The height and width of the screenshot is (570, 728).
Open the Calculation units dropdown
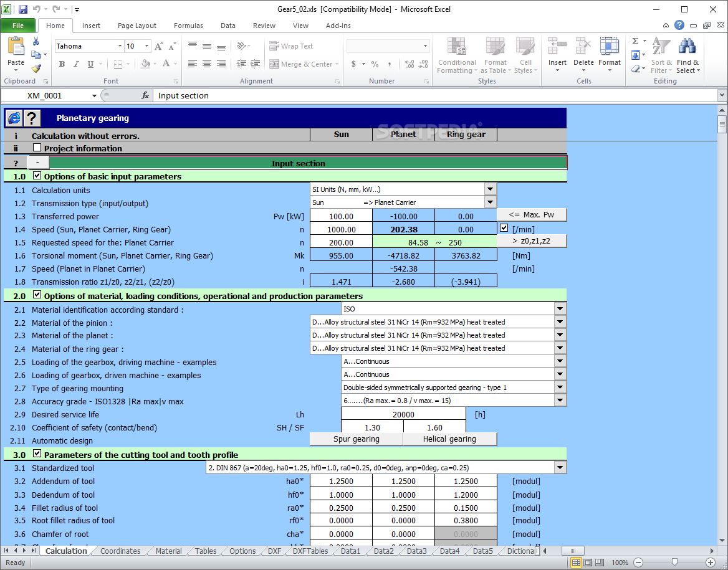[490, 189]
